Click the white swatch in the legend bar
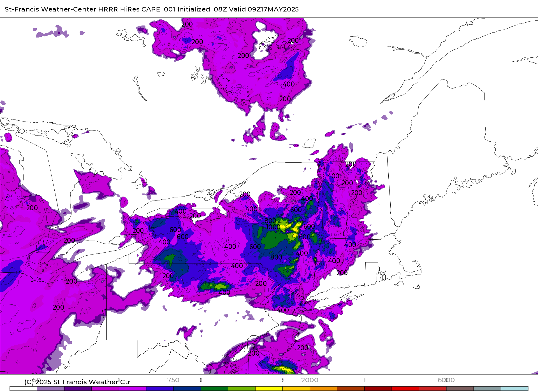Screen dimensions: 538x392 (23, 389)
